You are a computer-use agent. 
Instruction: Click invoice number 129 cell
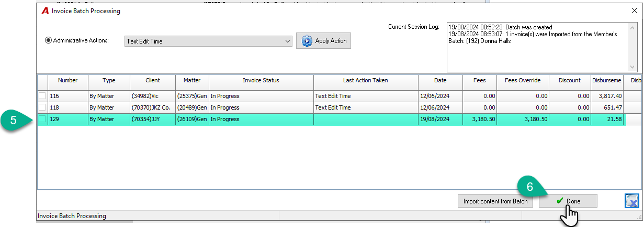click(68, 119)
